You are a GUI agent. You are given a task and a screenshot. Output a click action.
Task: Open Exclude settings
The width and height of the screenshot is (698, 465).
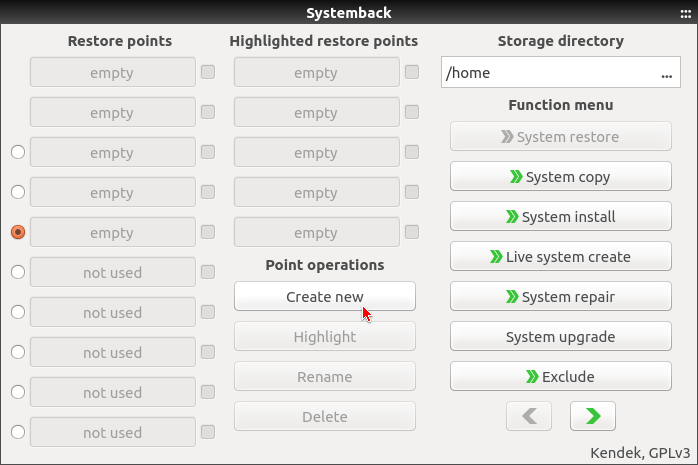click(560, 377)
